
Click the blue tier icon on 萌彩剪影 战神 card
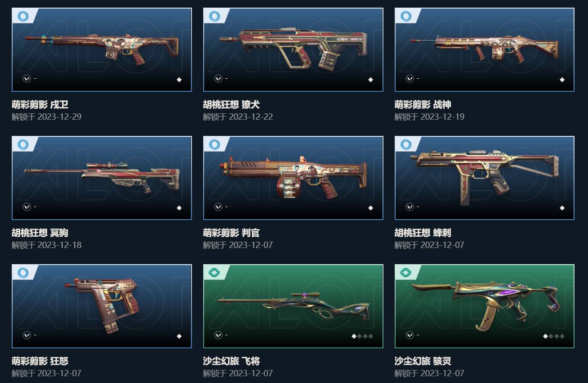pyautogui.click(x=406, y=17)
